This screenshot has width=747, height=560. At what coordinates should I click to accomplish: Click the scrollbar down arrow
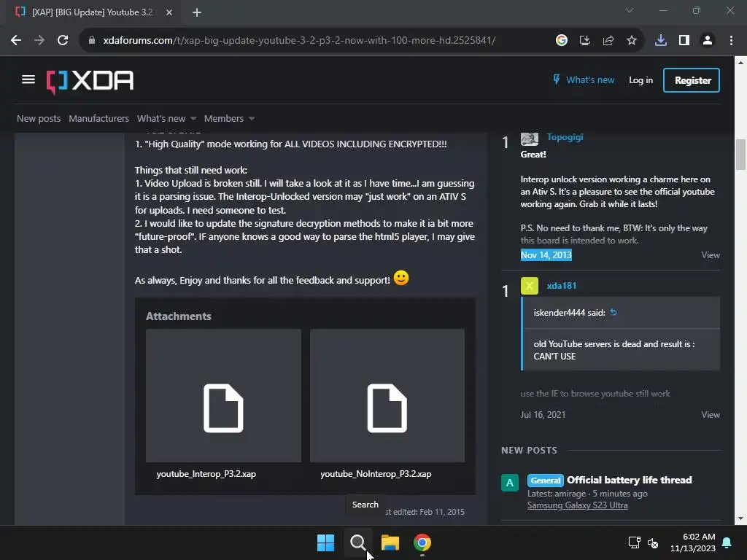point(740,518)
